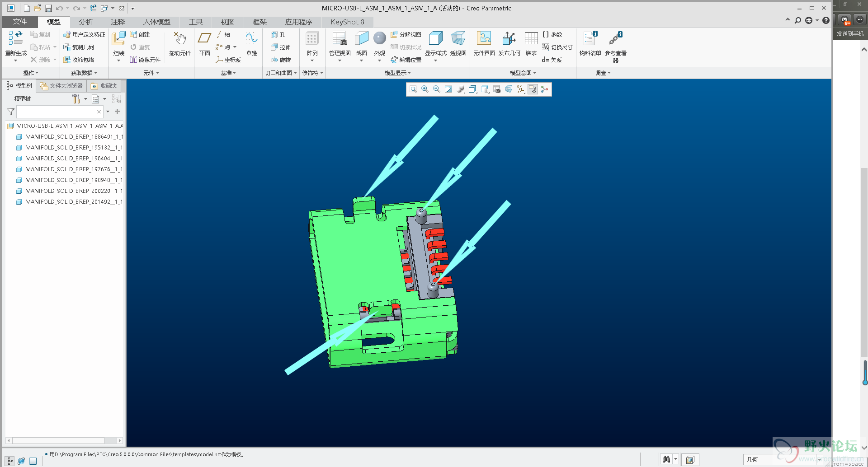The width and height of the screenshot is (868, 467).
Task: Switch to the KeyShot 8 ribbon tab
Action: [x=347, y=22]
